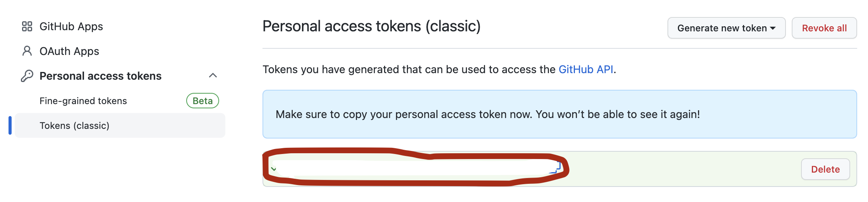Screen dimensions: 868x202
Task: Copy token using the blue clipboard icon
Action: coord(557,167)
